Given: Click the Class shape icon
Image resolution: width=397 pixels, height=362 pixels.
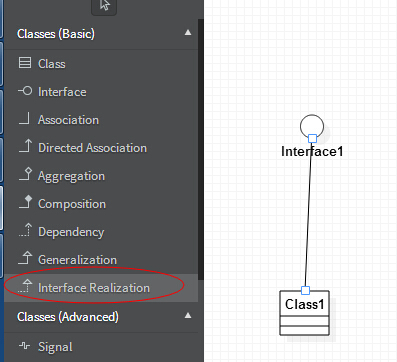Looking at the screenshot, I should click(x=25, y=63).
